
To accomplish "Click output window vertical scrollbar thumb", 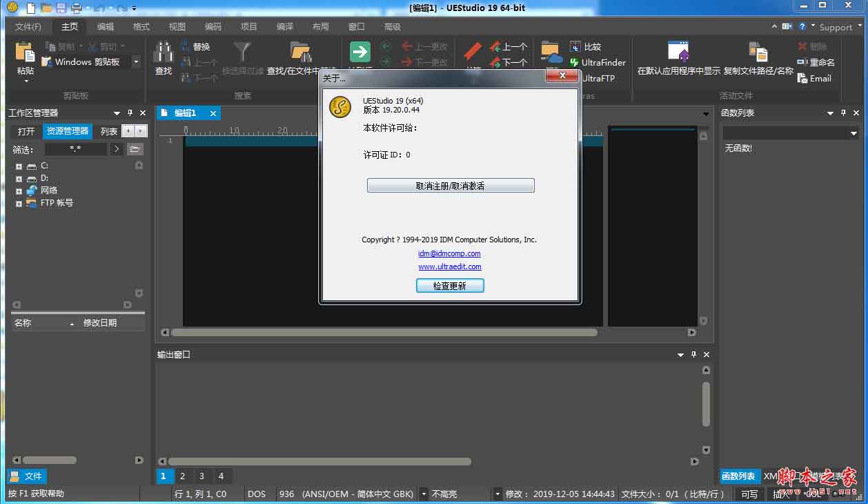I will 706,404.
